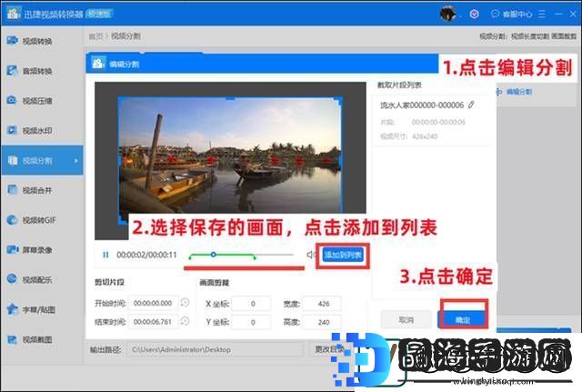Viewport: 582px width, 392px height.
Task: Open 屏幕录像 in the sidebar
Action: pyautogui.click(x=37, y=250)
